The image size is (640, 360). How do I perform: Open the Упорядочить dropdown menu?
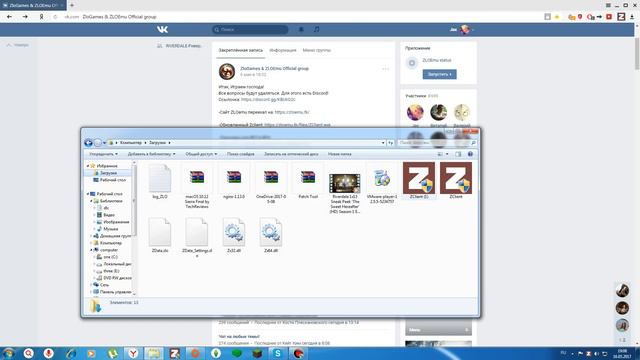[104, 154]
